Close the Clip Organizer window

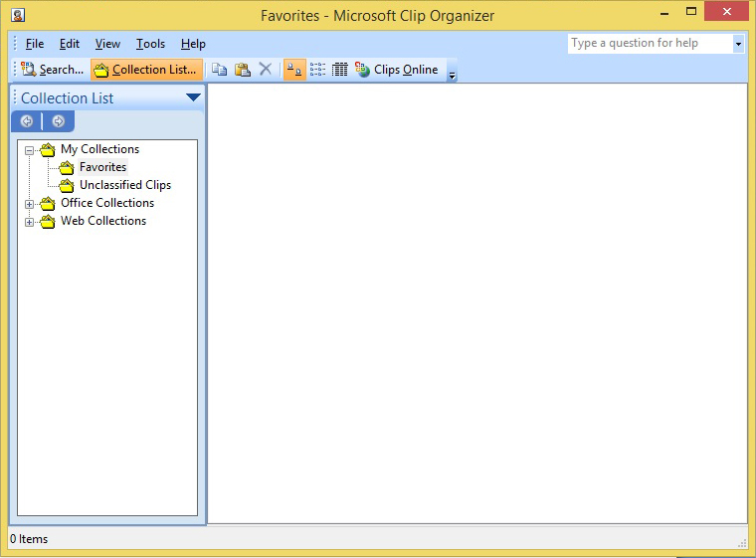click(726, 12)
